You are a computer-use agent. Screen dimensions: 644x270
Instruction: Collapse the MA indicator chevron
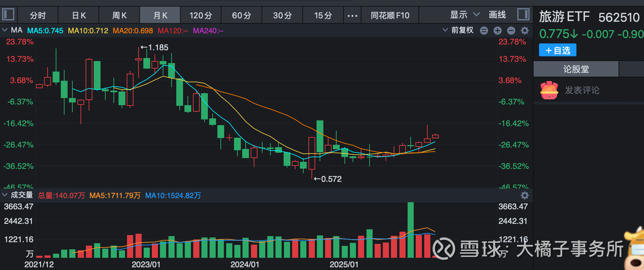(x=5, y=31)
